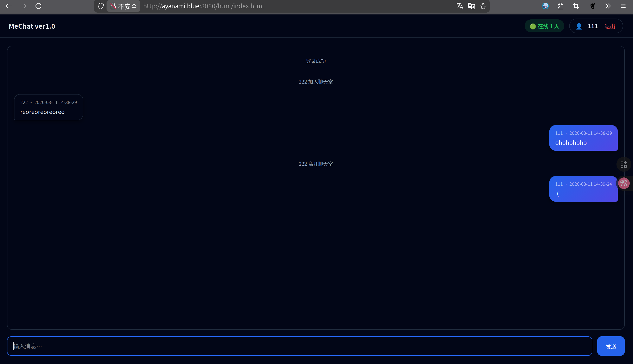Expand the overflow toolbar chevron
Viewport: 633px width, 364px height.
coord(608,6)
